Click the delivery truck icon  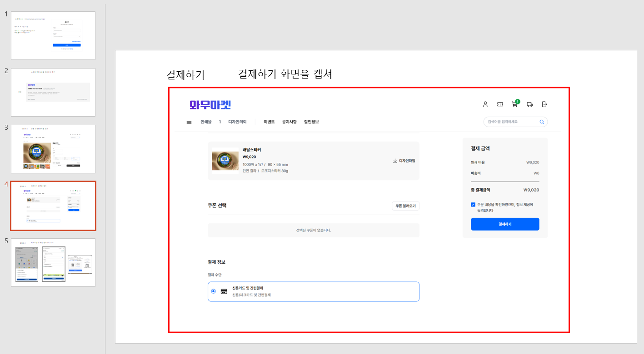coord(529,104)
